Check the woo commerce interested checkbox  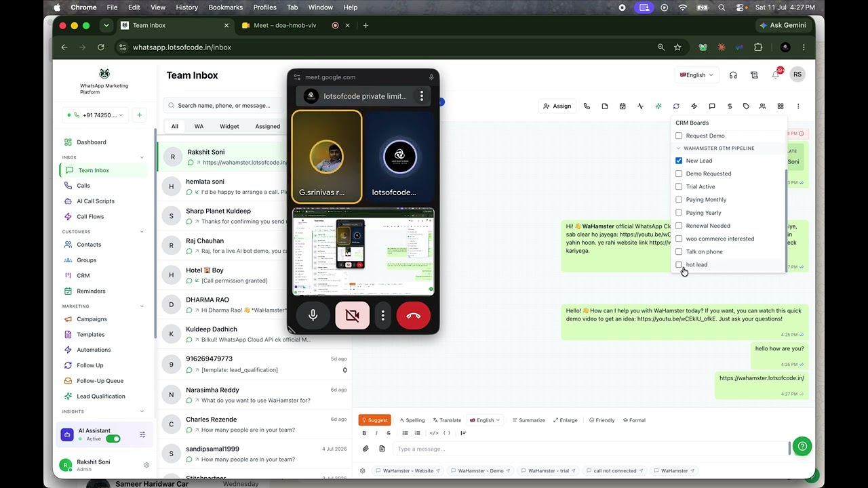[679, 239]
